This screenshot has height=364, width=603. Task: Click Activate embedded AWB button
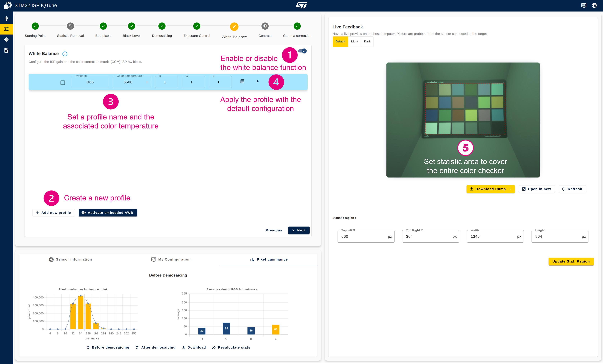pos(108,212)
